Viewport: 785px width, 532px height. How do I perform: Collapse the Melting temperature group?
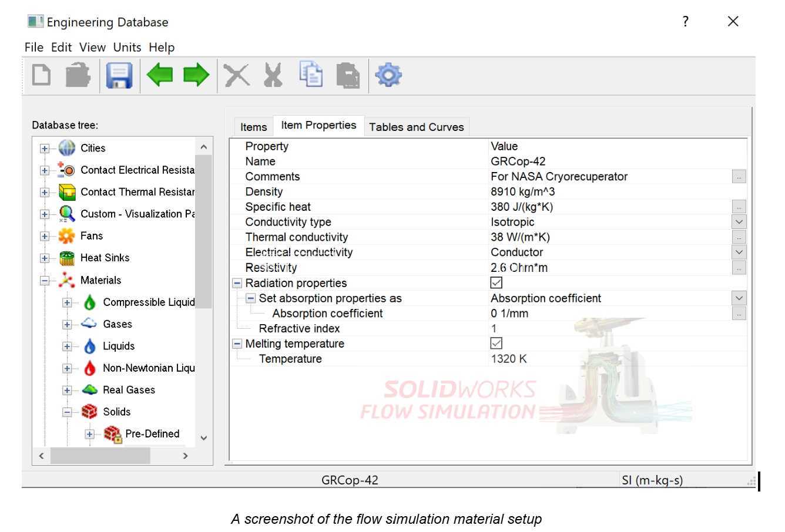coord(237,344)
